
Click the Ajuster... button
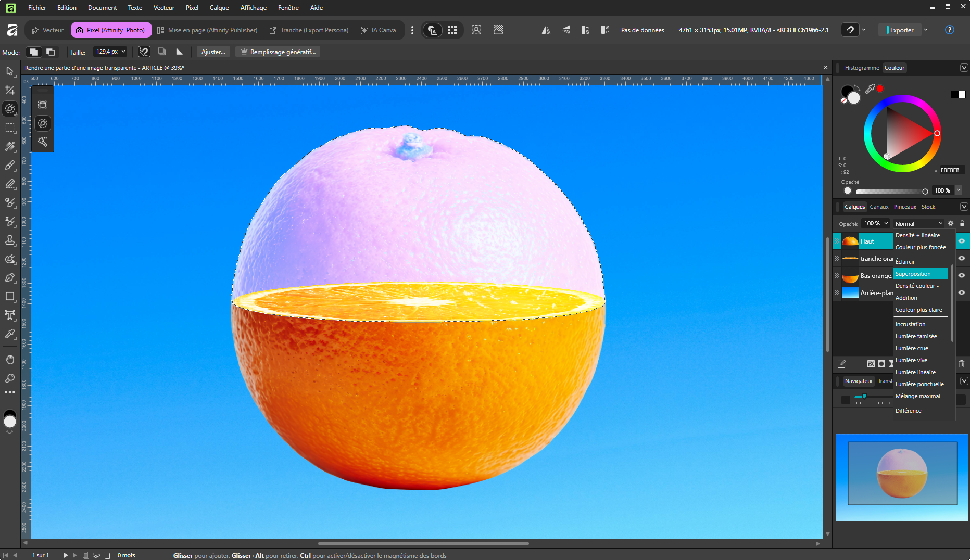point(213,52)
